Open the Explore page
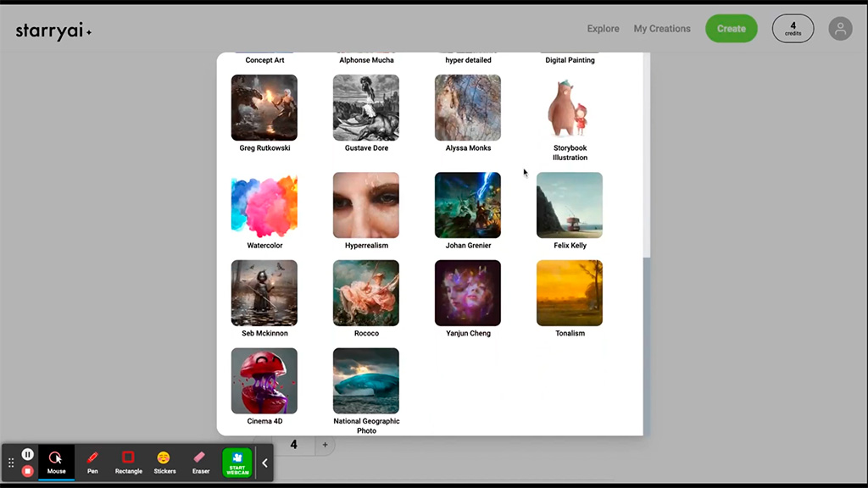The image size is (868, 488). (603, 29)
